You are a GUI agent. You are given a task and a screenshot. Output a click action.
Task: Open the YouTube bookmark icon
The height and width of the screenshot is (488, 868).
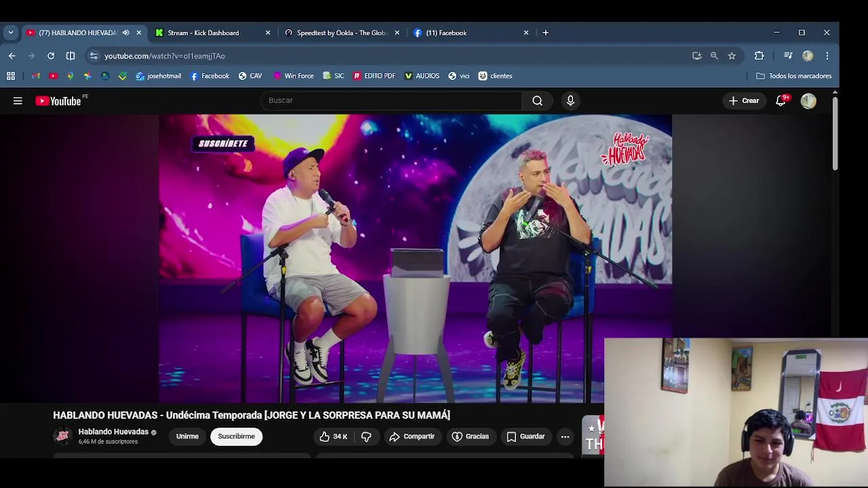[x=53, y=76]
